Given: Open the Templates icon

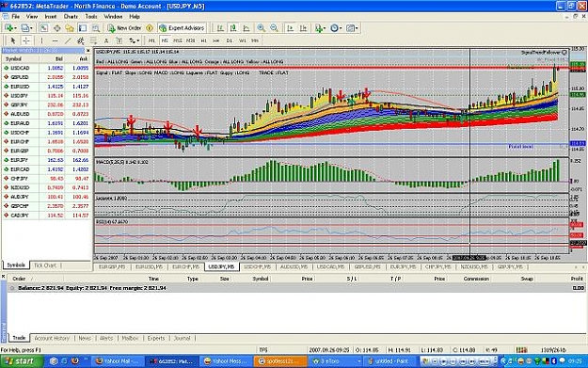Looking at the screenshot, I should pyautogui.click(x=352, y=27).
